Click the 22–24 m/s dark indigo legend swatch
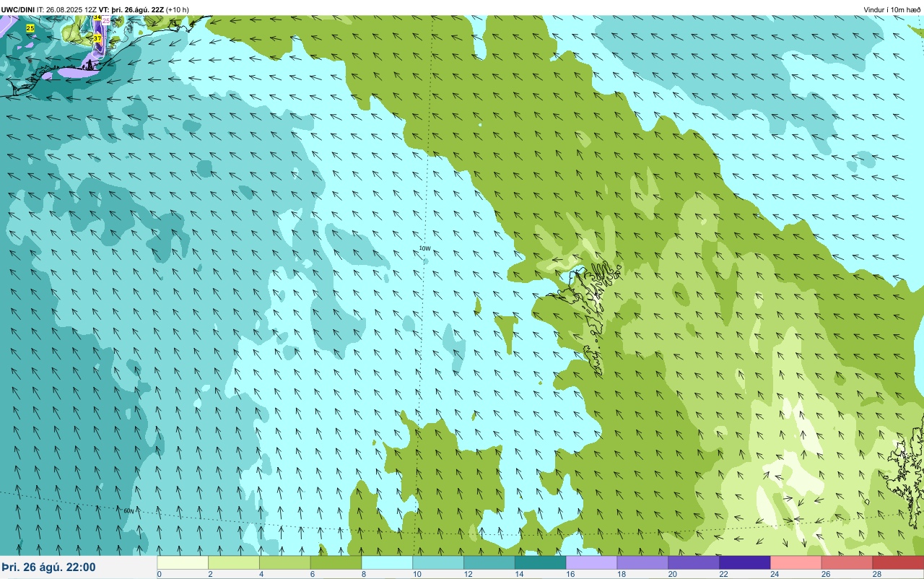The height and width of the screenshot is (579, 924). [745, 562]
